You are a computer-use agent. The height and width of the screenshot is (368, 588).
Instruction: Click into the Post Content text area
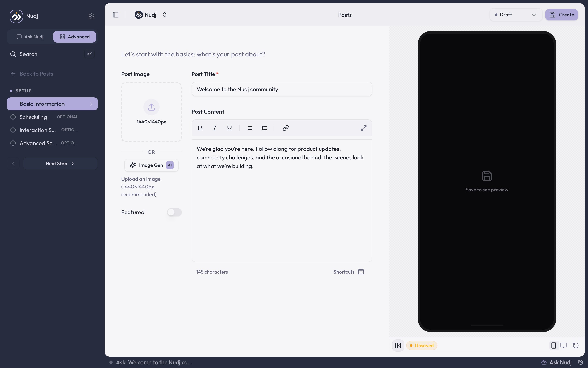282,201
